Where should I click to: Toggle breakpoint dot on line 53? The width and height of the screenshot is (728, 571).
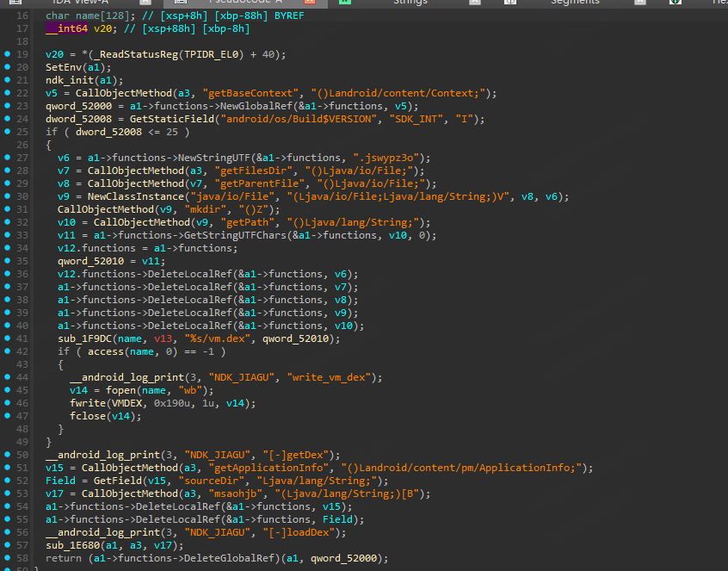7,493
